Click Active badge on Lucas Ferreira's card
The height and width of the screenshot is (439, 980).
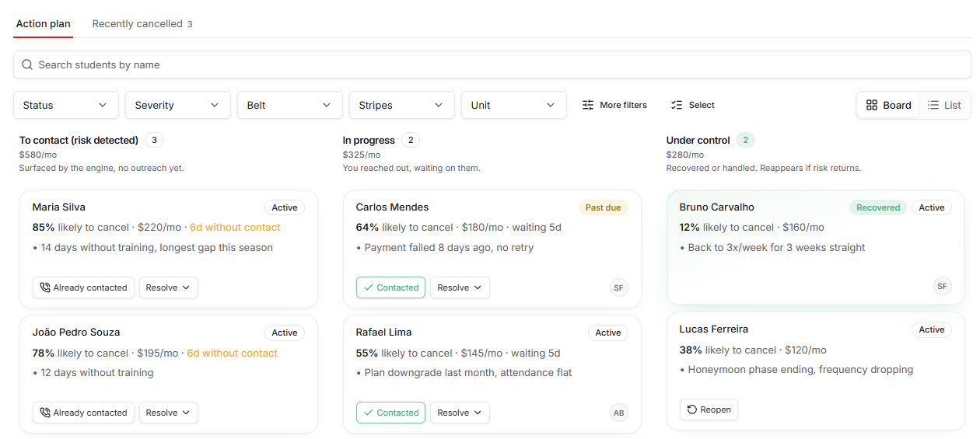click(x=932, y=329)
